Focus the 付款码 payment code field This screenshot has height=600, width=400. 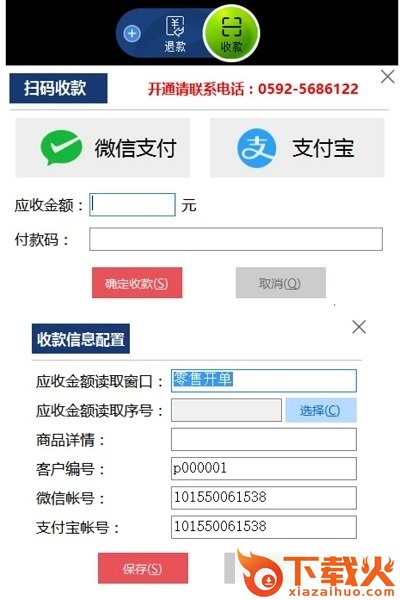236,239
